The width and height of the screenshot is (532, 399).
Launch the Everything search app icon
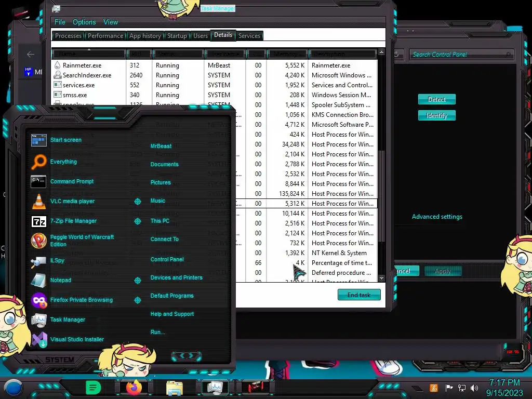[x=38, y=162]
